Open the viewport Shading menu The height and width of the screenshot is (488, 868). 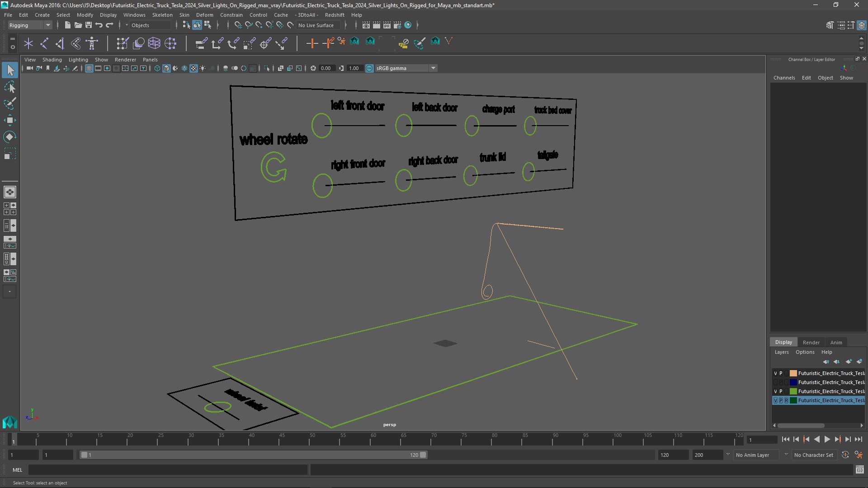(52, 60)
